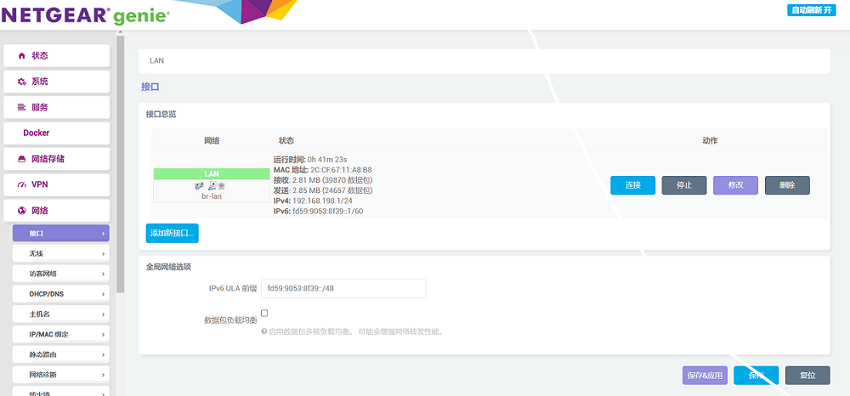
Task: Click the 添加新接口... button
Action: click(172, 233)
